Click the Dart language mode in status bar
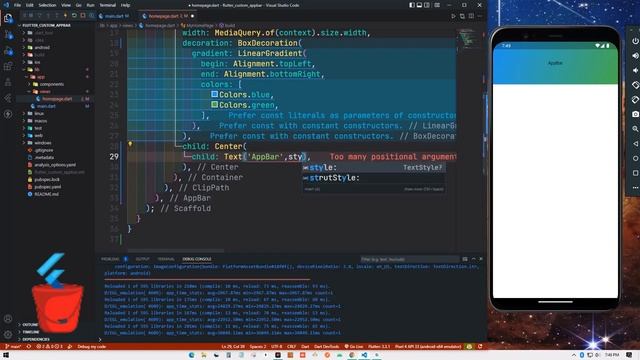Screen dimensions: 640x360 point(305,347)
